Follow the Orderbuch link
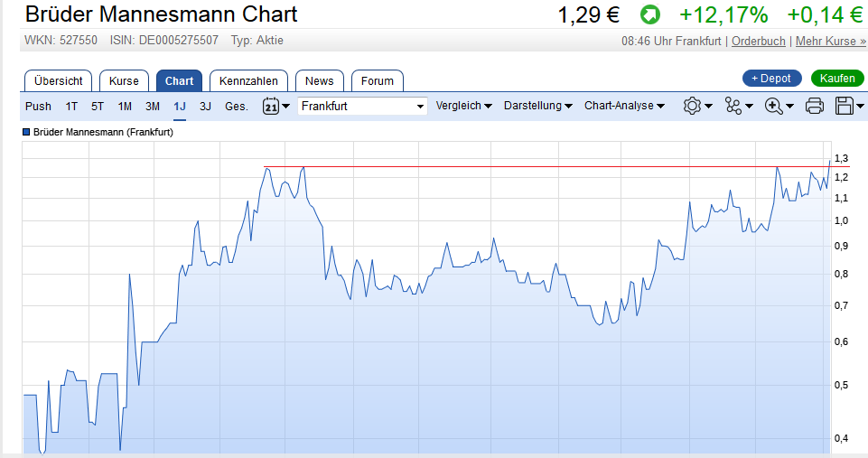Viewport: 868px width, 458px height. click(759, 42)
